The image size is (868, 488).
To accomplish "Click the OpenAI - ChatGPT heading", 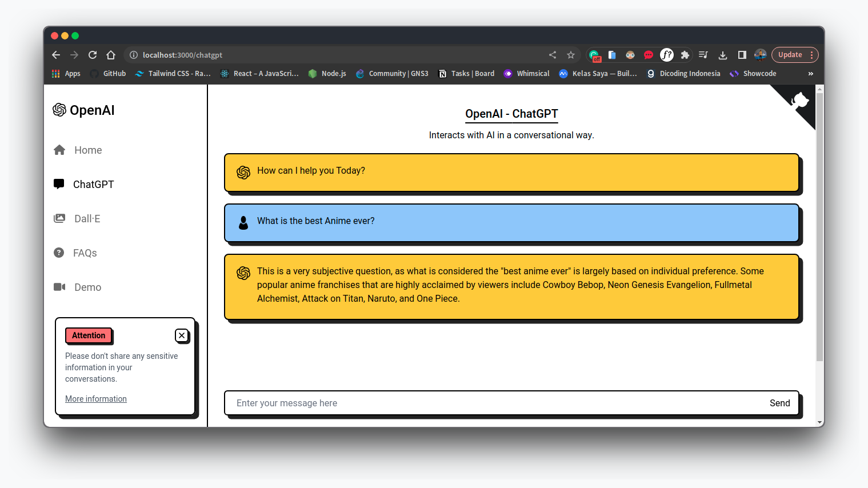I will pos(511,114).
